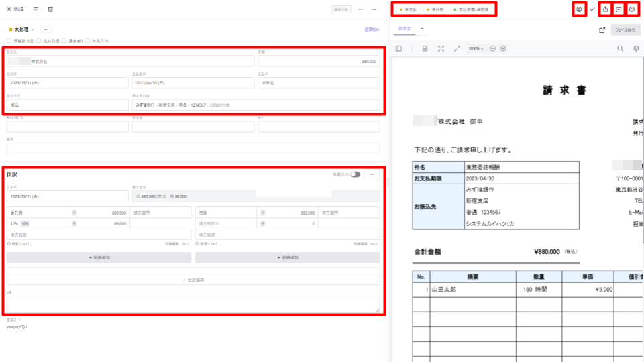Add a file tab with plus button
The width and height of the screenshot is (644, 362).
422,29
